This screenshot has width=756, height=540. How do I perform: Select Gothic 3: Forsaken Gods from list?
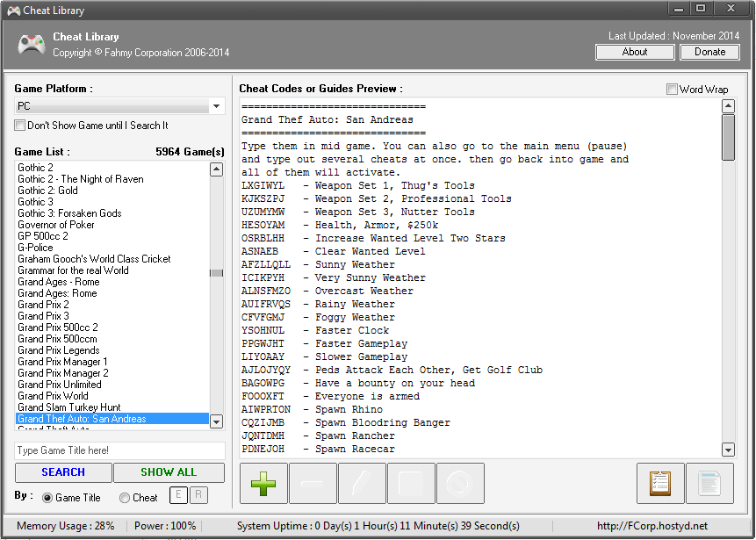[x=69, y=213]
